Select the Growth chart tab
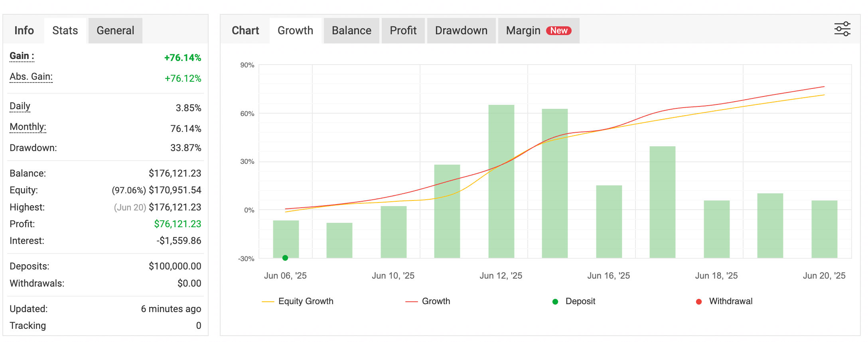This screenshot has width=868, height=342. coord(295,31)
